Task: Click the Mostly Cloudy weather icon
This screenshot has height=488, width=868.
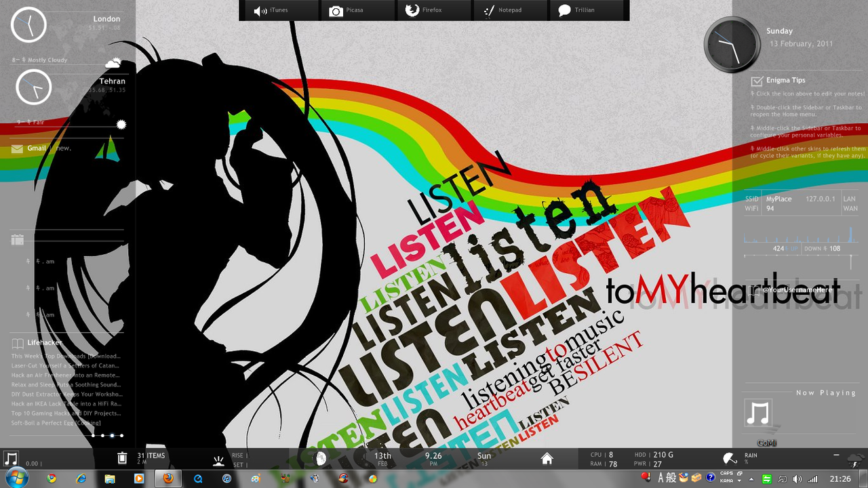Action: [113, 62]
